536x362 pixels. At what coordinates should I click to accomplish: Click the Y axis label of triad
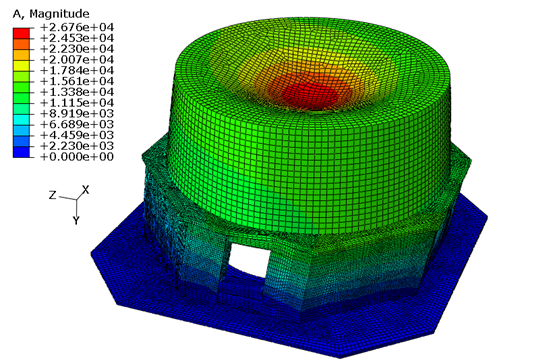click(76, 220)
